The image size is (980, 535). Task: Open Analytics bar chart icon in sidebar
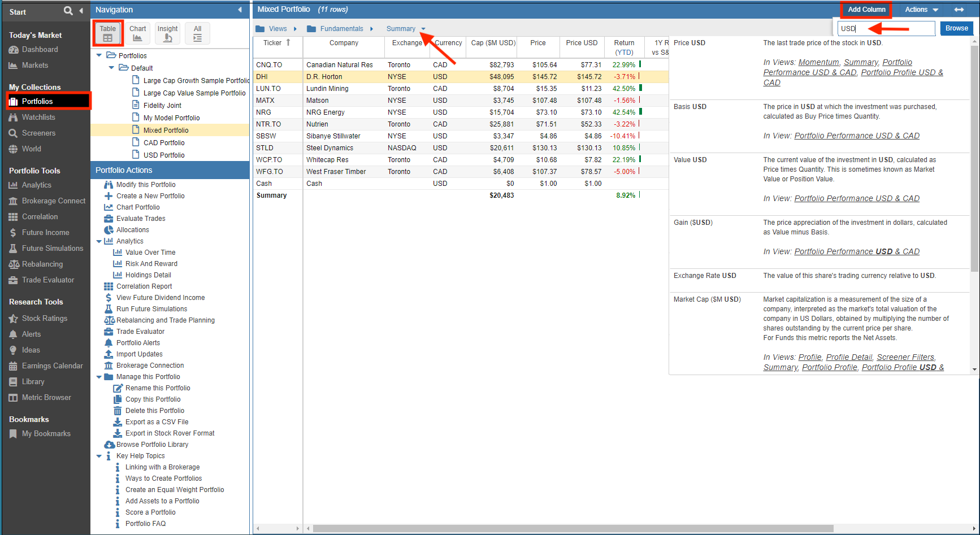click(14, 185)
